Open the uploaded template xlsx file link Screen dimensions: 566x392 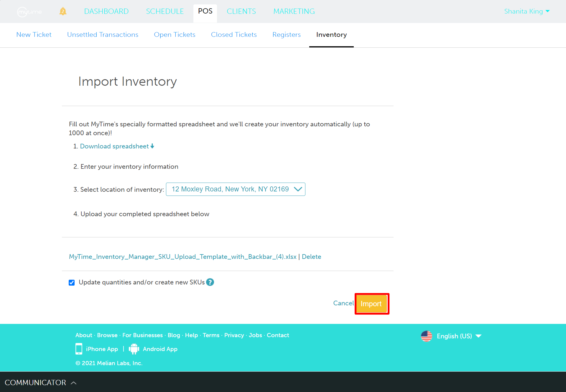tap(182, 257)
